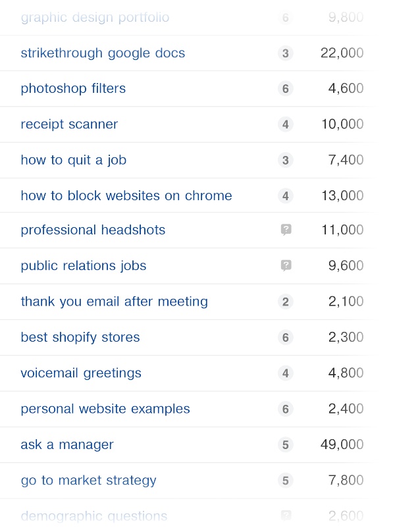Click difficulty badge 6 beside photoshop filters
This screenshot has height=532, width=395.
(x=285, y=89)
